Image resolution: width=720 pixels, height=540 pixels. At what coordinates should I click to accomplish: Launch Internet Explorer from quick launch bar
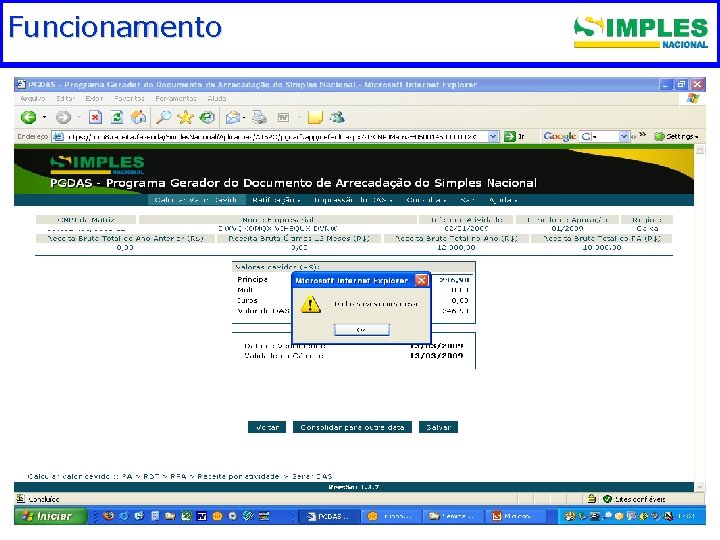[124, 516]
